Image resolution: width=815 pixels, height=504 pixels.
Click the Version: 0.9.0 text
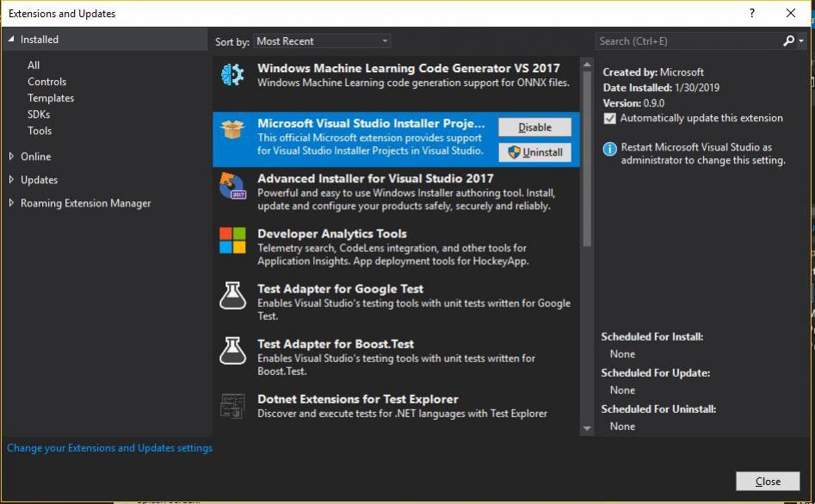pyautogui.click(x=633, y=103)
